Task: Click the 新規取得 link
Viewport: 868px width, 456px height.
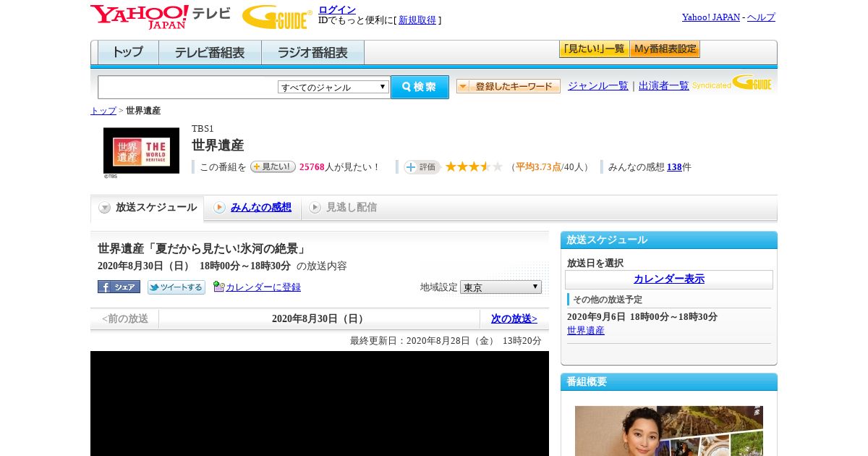Action: pyautogui.click(x=417, y=20)
